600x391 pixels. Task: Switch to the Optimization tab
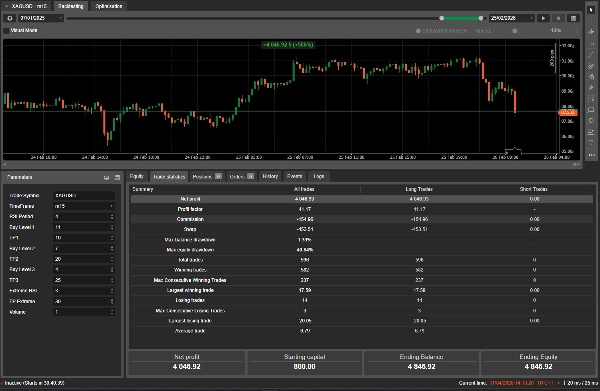109,6
